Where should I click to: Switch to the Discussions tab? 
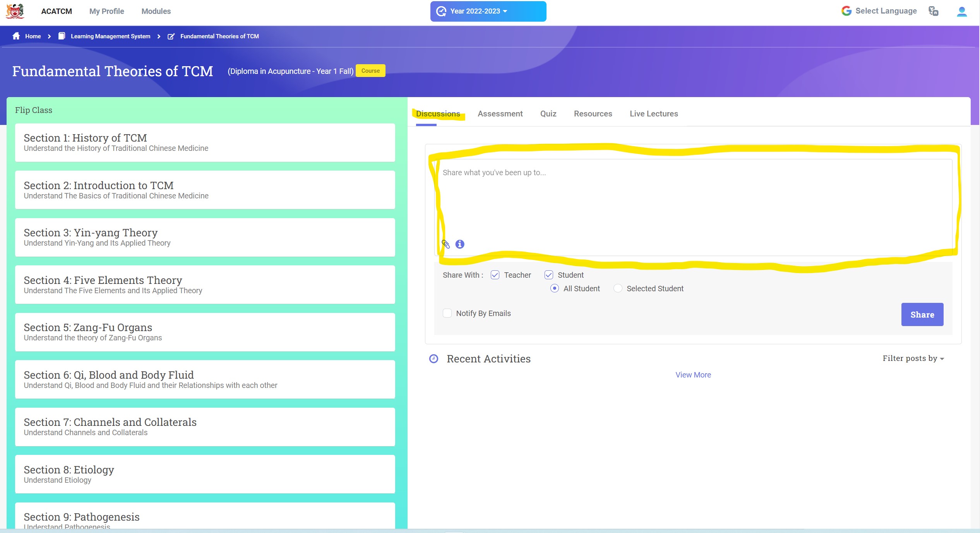[438, 114]
